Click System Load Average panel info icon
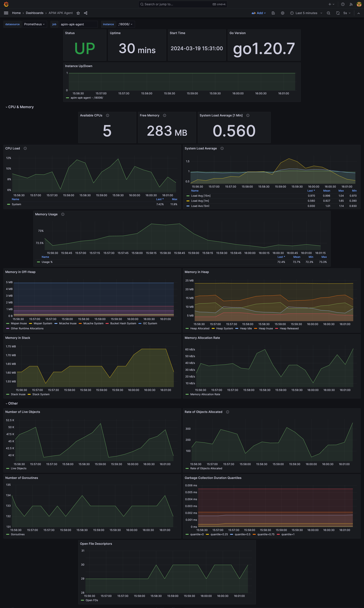This screenshot has height=608, width=364. pos(222,148)
